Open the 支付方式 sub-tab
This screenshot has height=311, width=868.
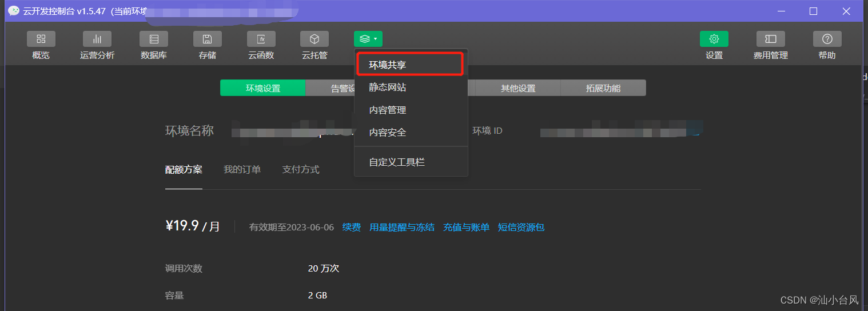(x=301, y=169)
